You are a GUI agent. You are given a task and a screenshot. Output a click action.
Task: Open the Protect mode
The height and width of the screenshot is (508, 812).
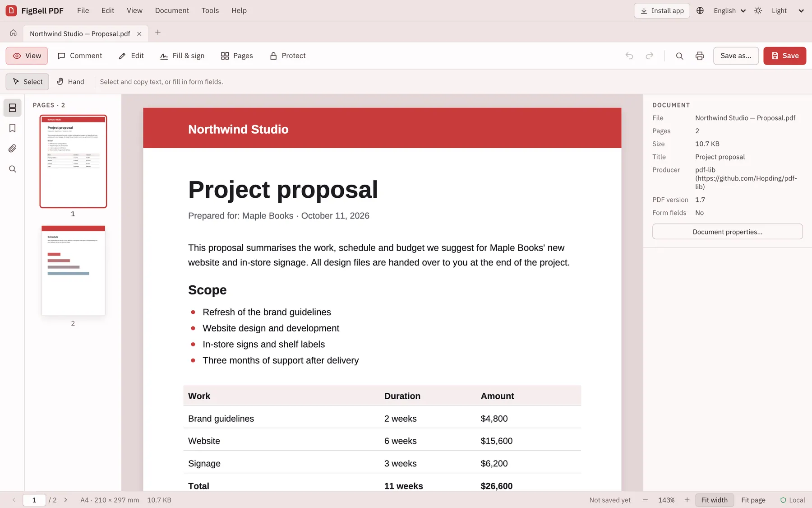pyautogui.click(x=288, y=56)
